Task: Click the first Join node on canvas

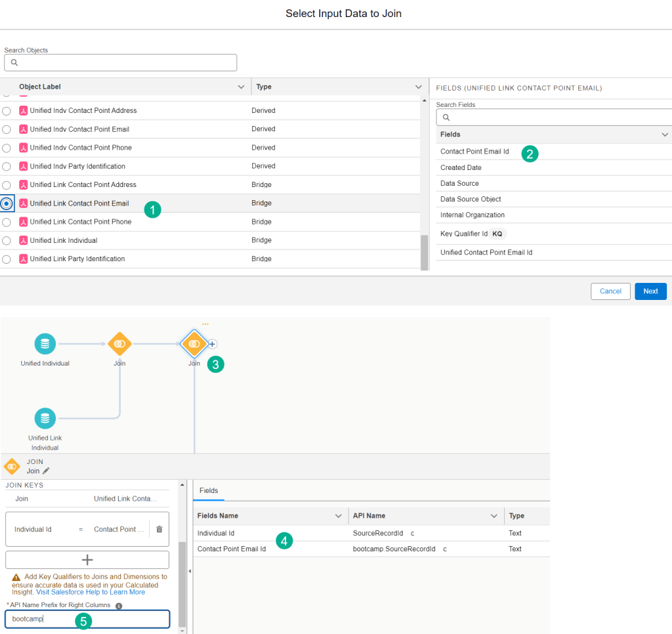Action: coord(119,343)
